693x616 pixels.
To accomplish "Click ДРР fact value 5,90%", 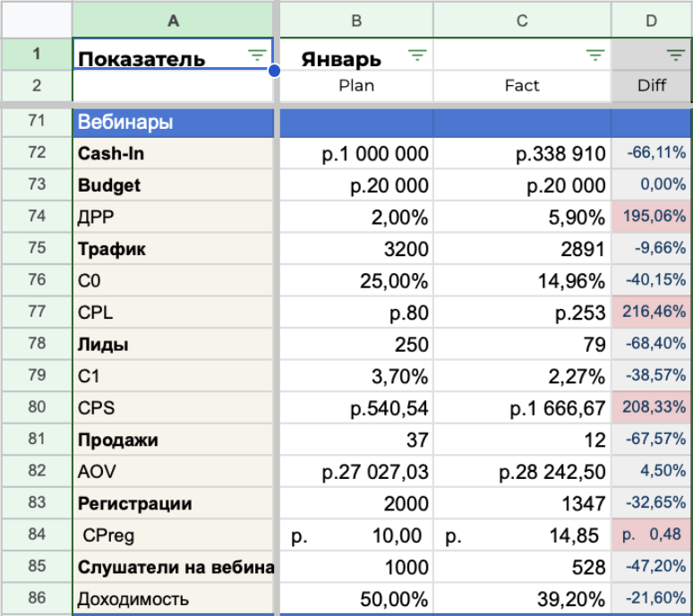I will [522, 217].
